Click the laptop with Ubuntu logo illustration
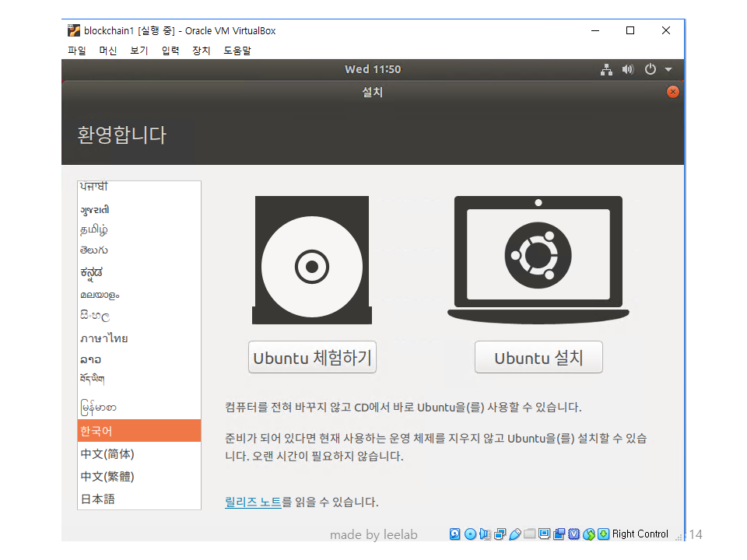747x560 pixels. (538, 260)
